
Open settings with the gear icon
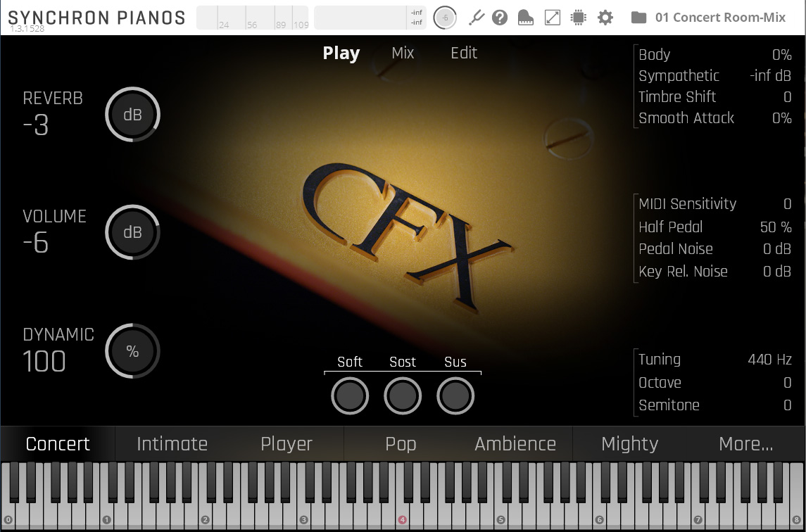pos(605,18)
